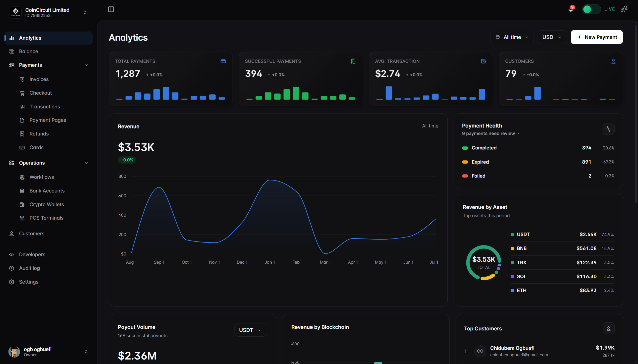Image resolution: width=638 pixels, height=364 pixels.
Task: Collapse the Operations section chevron
Action: [x=86, y=163]
